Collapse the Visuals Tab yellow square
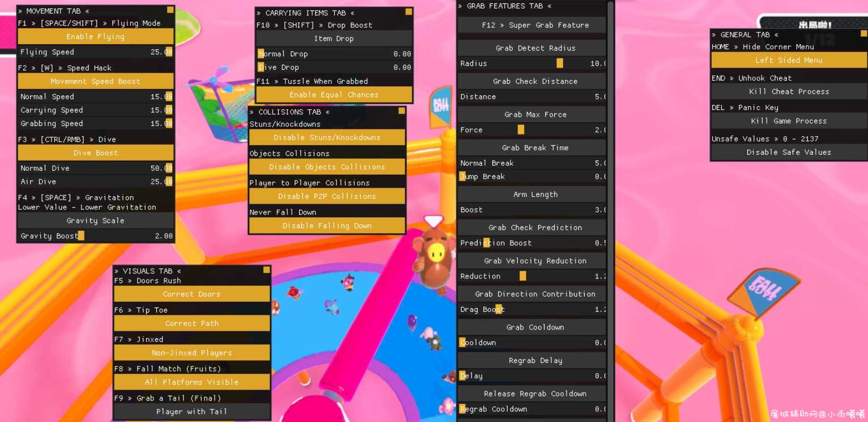This screenshot has height=422, width=868. tap(266, 270)
